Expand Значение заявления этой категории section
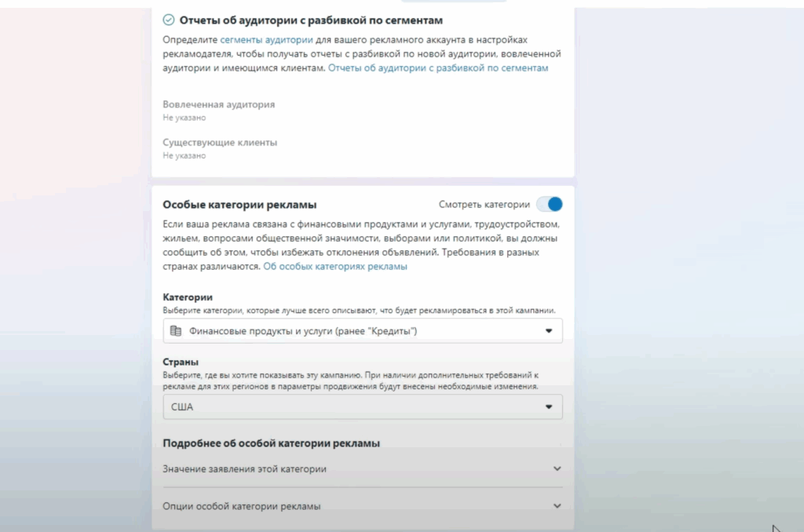 245,468
